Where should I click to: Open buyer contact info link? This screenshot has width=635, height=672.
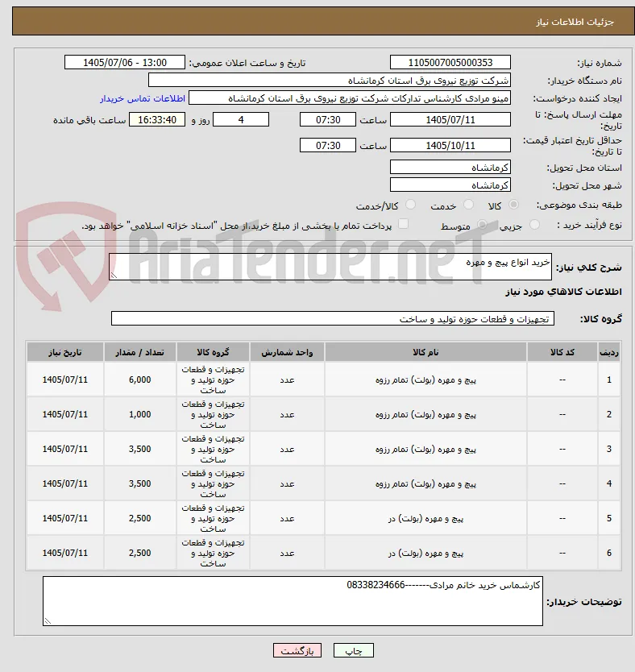point(143,98)
